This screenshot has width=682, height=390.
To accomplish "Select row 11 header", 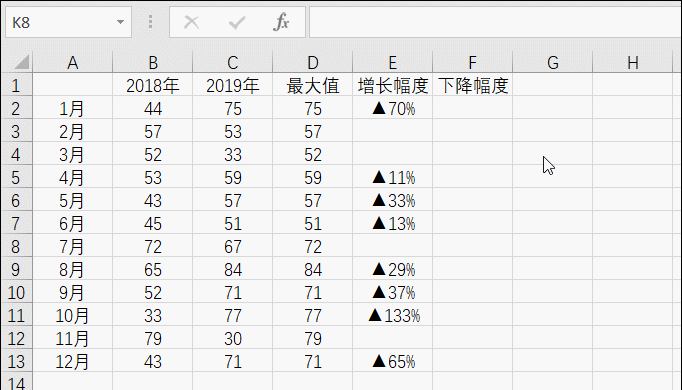I will click(16, 315).
